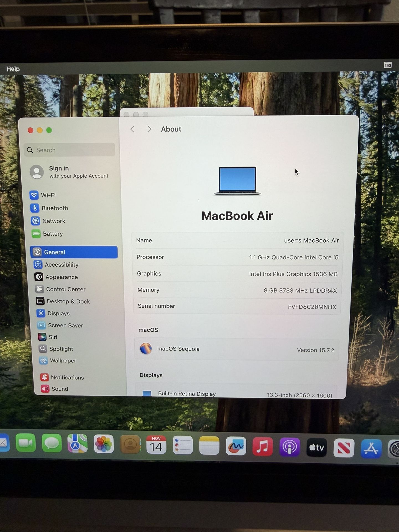Edit the name user's MacBook Air
Image resolution: width=399 pixels, height=532 pixels.
click(x=311, y=241)
